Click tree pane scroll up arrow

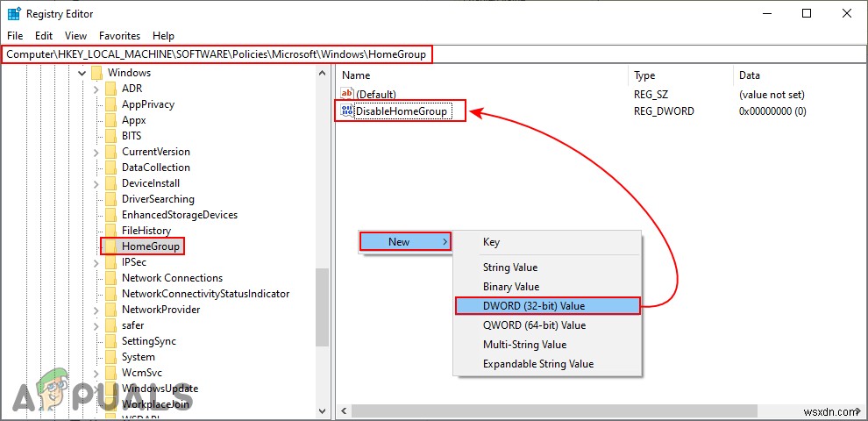coord(322,73)
